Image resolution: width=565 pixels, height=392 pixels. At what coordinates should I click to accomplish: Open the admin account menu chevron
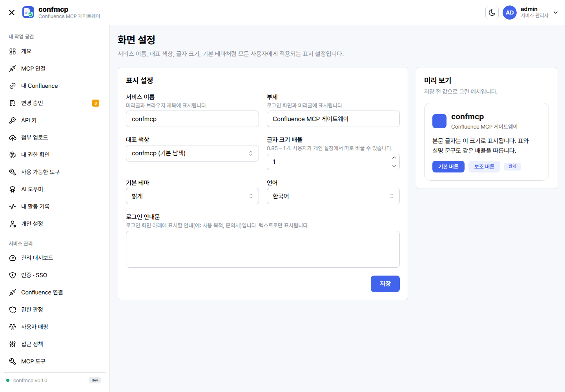click(556, 13)
